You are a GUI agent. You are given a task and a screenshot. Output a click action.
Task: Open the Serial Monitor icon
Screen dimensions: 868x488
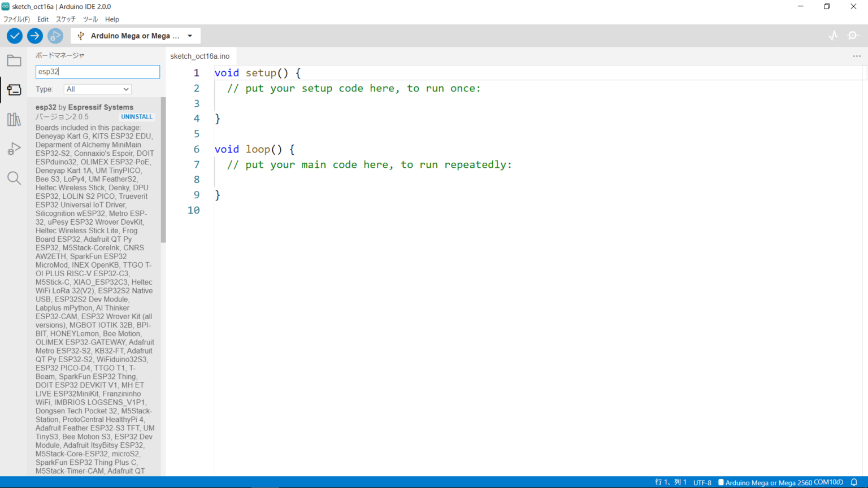click(x=853, y=36)
